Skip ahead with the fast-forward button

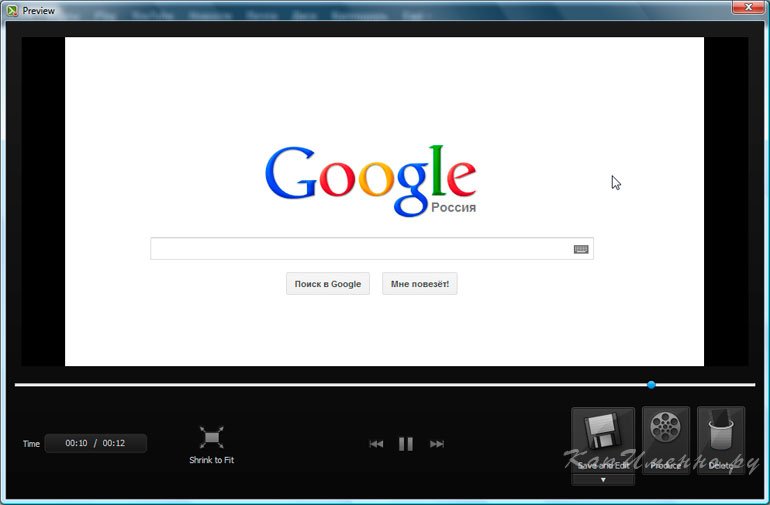click(x=437, y=444)
